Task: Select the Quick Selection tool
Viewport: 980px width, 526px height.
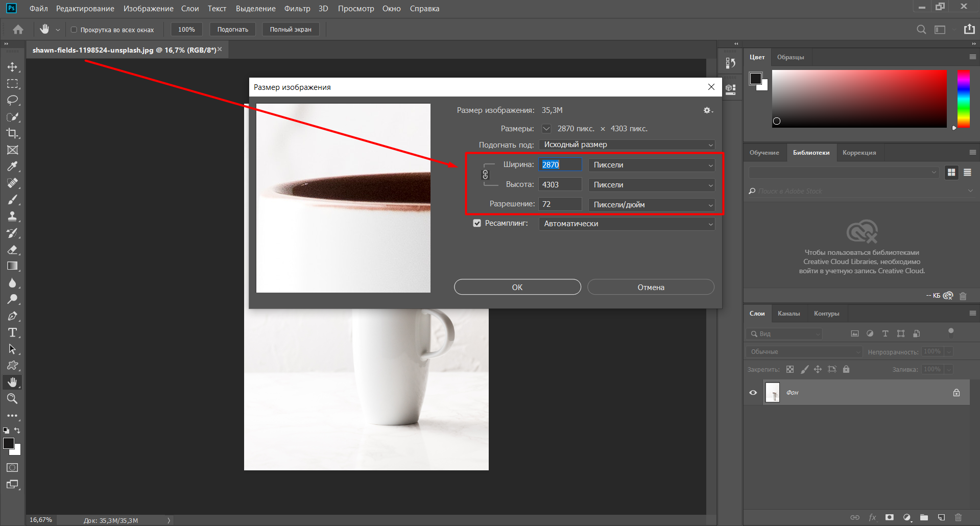Action: point(12,117)
